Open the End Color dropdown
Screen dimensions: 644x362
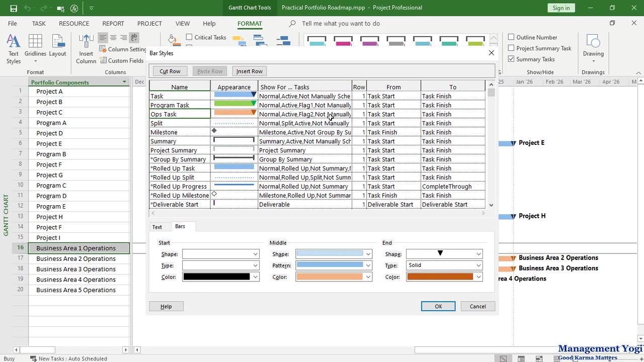tap(478, 277)
